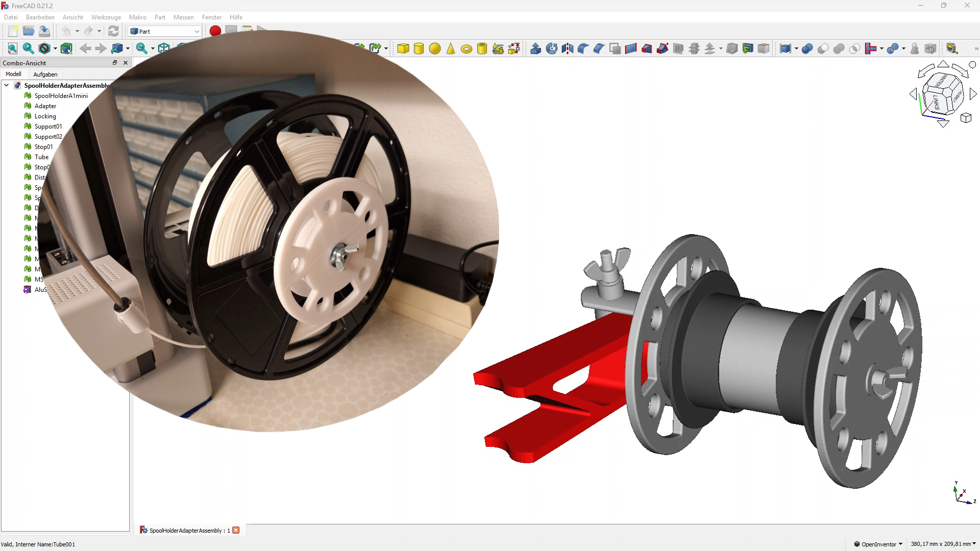
Task: Insert a torus primitive
Action: pos(467,48)
